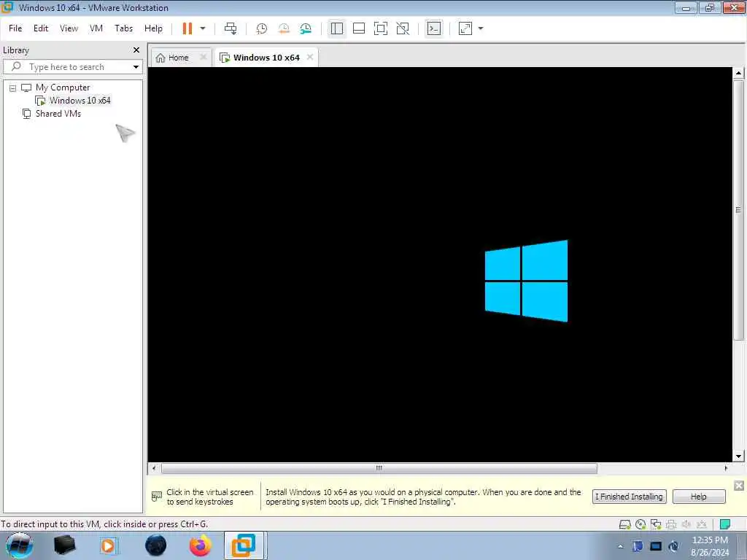
Task: Select Windows 10 x64 in the library tree
Action: point(80,101)
